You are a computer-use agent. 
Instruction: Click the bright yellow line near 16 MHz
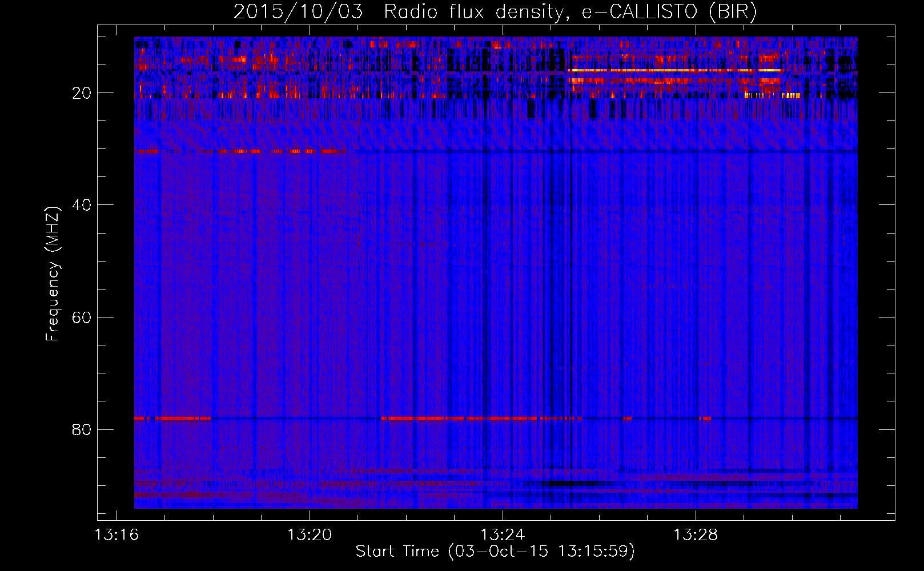pos(674,70)
